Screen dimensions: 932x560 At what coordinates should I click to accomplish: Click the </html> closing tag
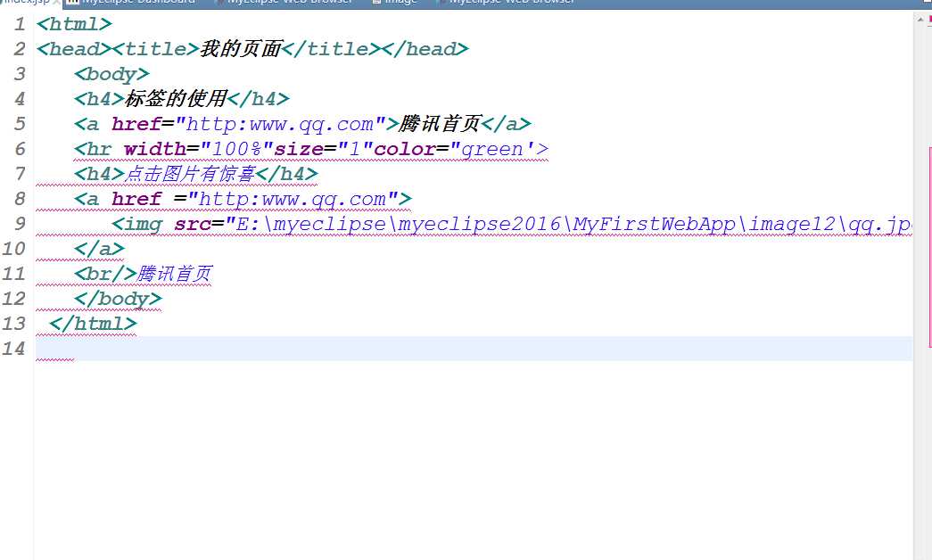point(93,324)
